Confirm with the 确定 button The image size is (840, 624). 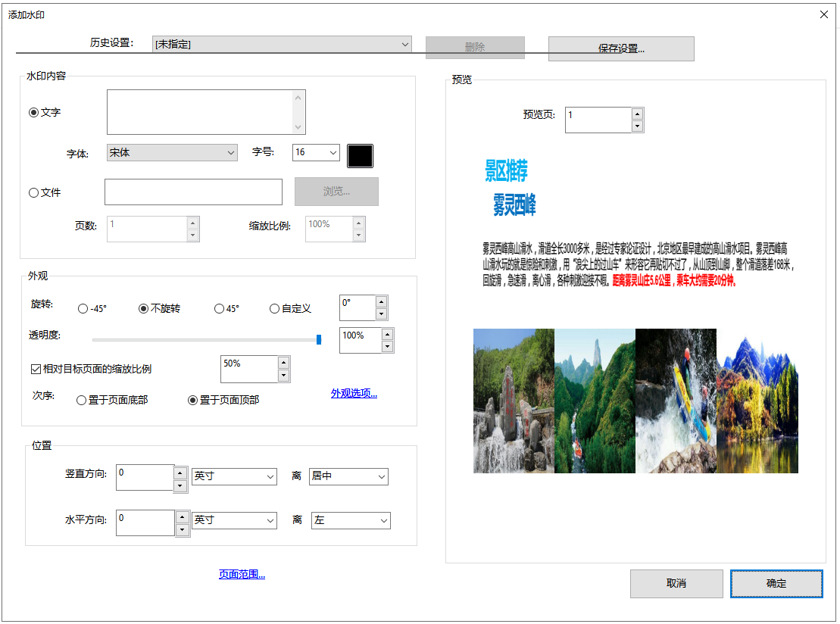pos(776,583)
